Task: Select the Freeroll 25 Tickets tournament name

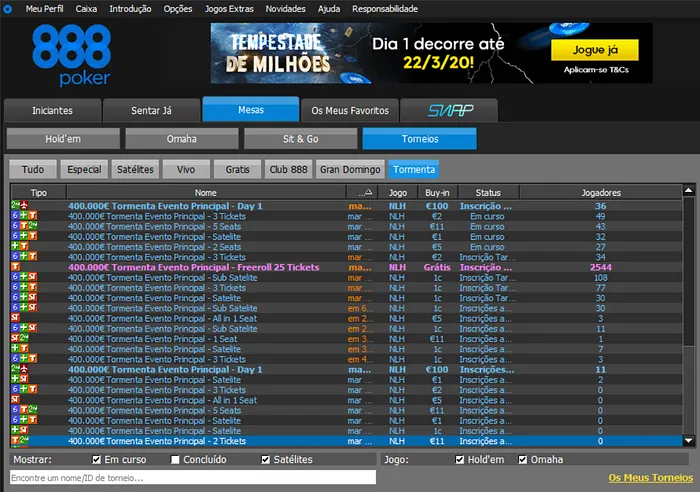Action: tap(193, 267)
